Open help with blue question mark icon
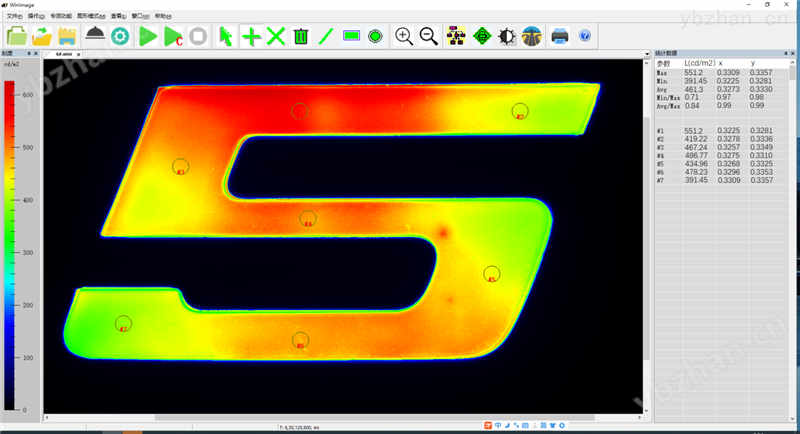The width and height of the screenshot is (800, 434). [585, 36]
